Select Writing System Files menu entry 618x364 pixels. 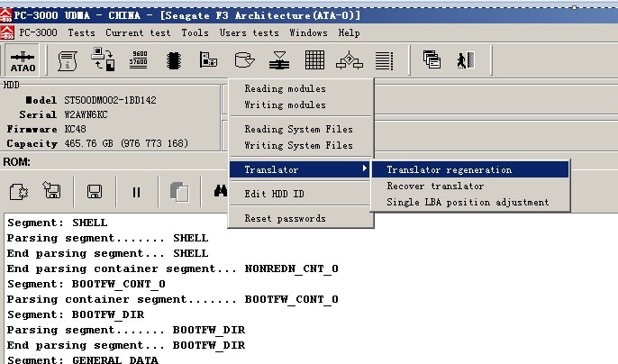(301, 146)
